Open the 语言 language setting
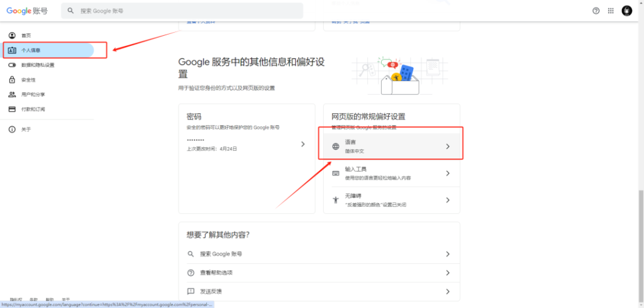The height and width of the screenshot is (308, 644). [391, 146]
